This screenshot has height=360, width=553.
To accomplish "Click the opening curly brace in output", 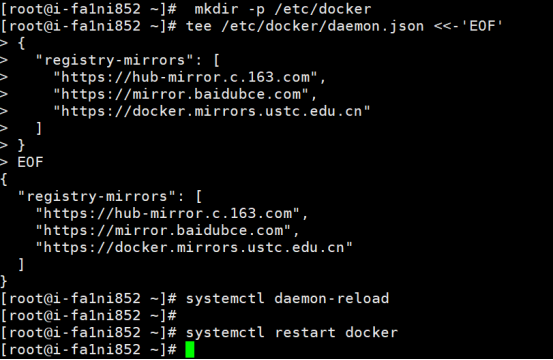I will coord(4,179).
